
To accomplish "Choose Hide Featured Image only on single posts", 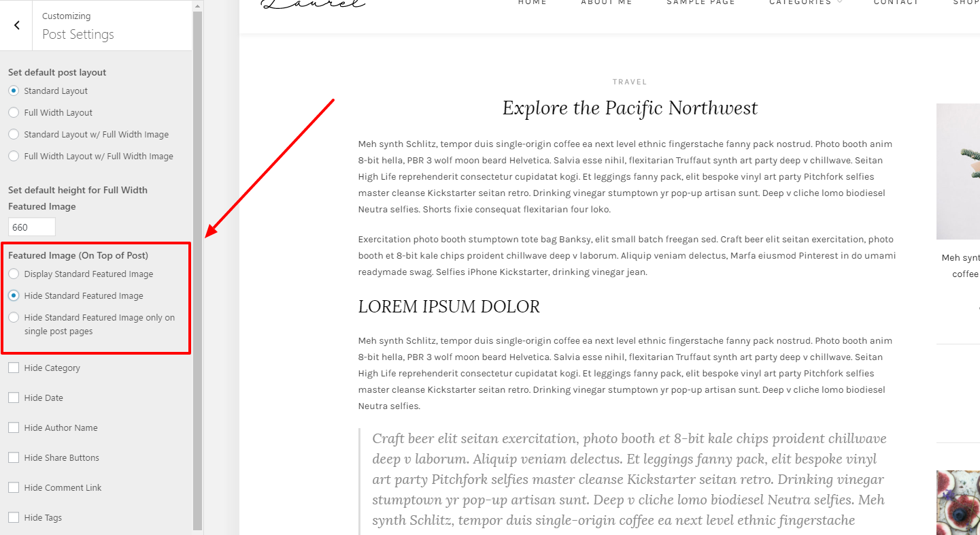I will (14, 317).
